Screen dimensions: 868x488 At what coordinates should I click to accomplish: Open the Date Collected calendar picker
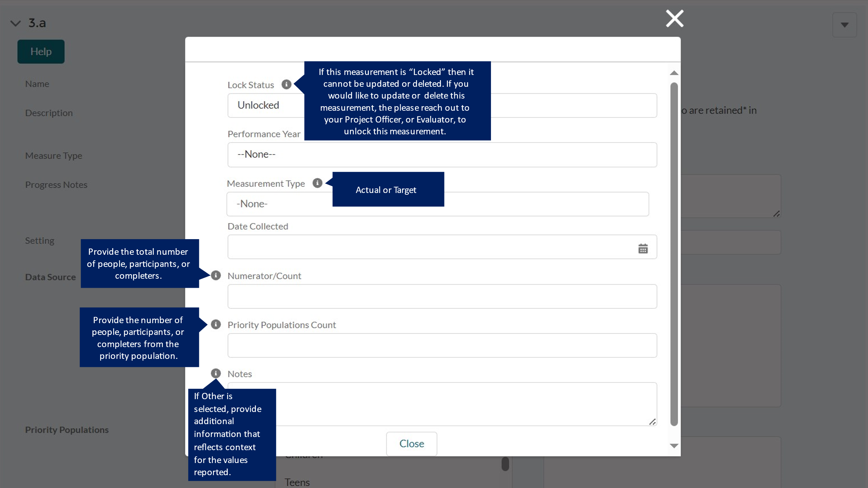643,248
